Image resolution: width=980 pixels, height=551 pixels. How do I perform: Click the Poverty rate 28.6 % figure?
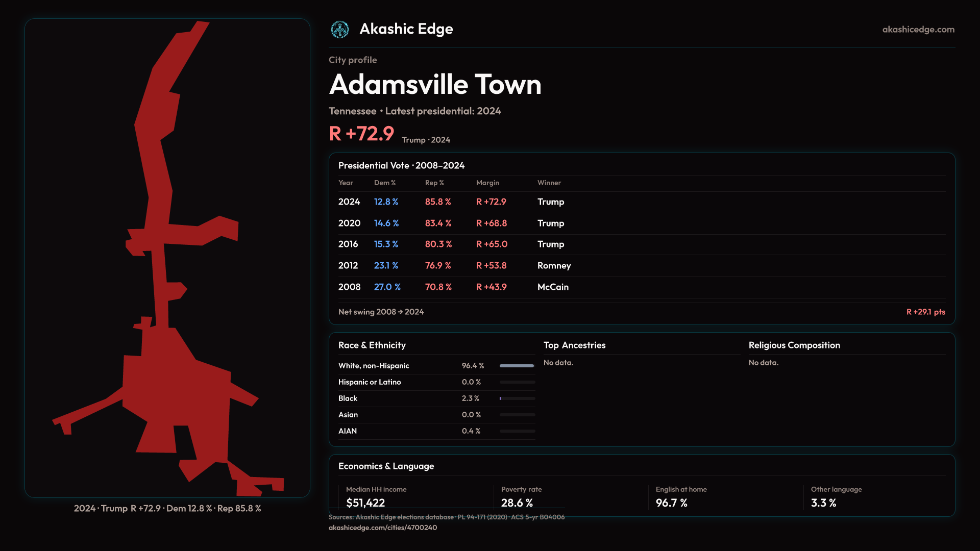point(517,503)
